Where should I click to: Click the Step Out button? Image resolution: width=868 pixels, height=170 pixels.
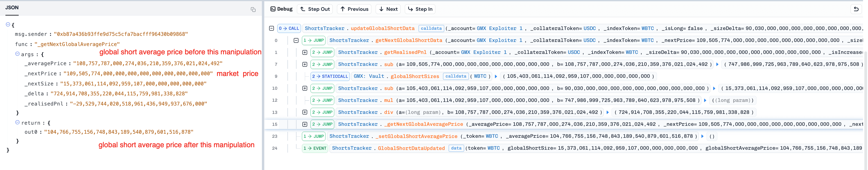tap(315, 9)
